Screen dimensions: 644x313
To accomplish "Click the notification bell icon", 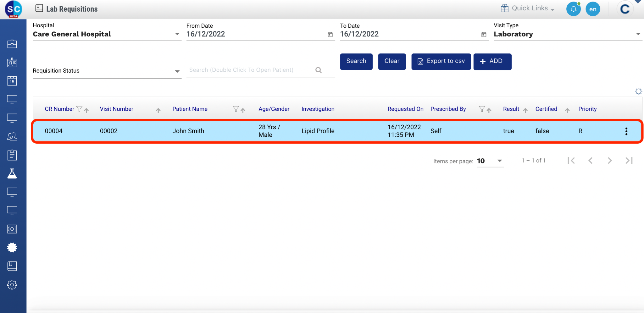I will click(573, 9).
